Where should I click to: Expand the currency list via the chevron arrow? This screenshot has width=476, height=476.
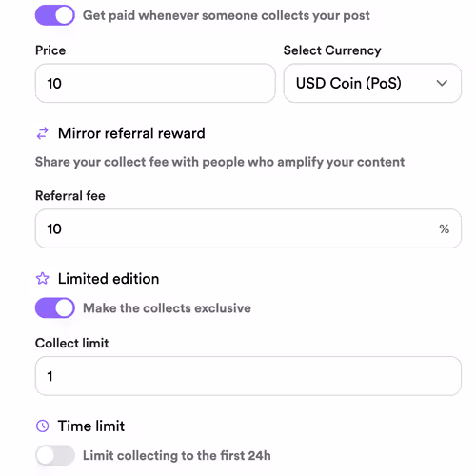[442, 83]
